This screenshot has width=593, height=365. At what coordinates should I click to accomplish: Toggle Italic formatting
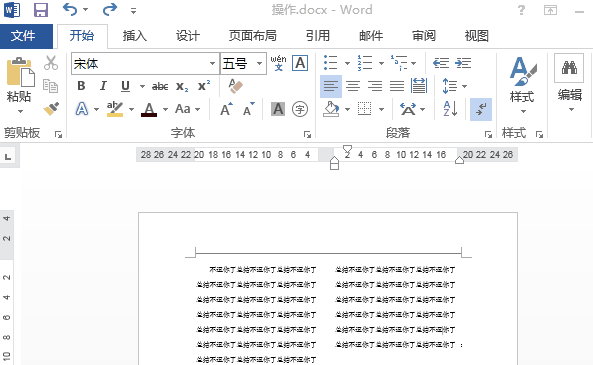pyautogui.click(x=103, y=86)
